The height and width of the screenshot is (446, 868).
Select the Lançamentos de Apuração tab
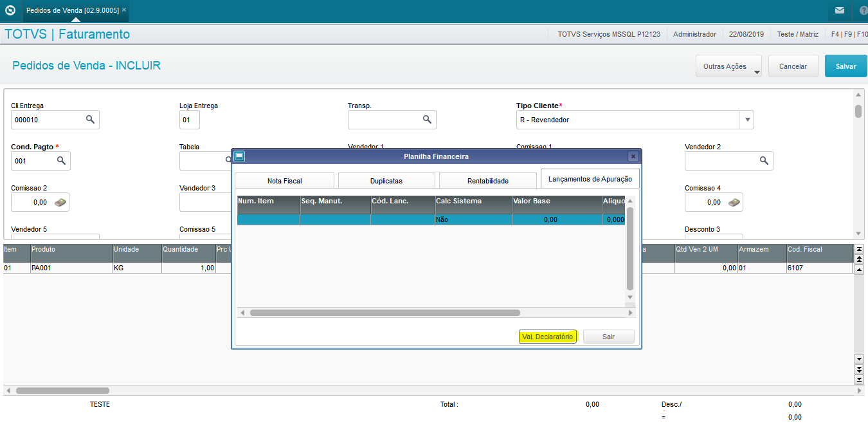(590, 179)
